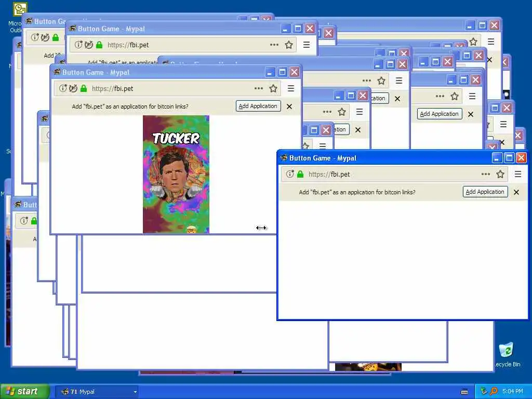Image resolution: width=532 pixels, height=399 pixels.
Task: Click the keyboard icon on the taskbar
Action: (464, 392)
